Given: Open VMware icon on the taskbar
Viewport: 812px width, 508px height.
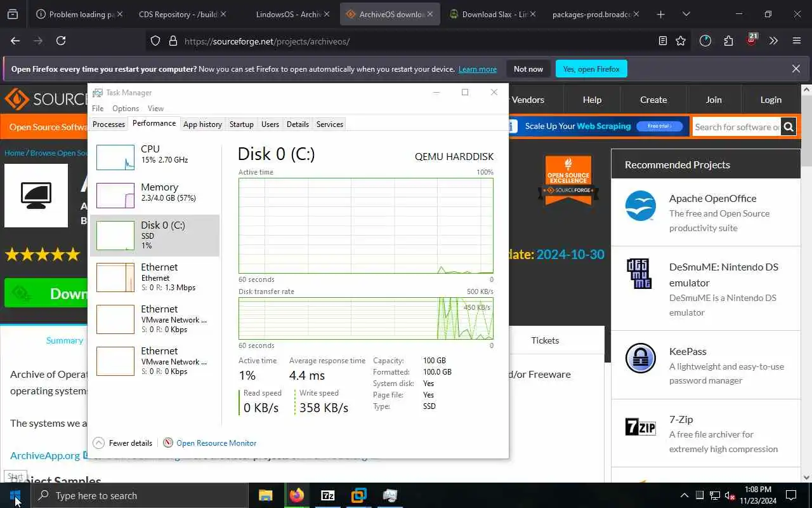Looking at the screenshot, I should pyautogui.click(x=358, y=495).
